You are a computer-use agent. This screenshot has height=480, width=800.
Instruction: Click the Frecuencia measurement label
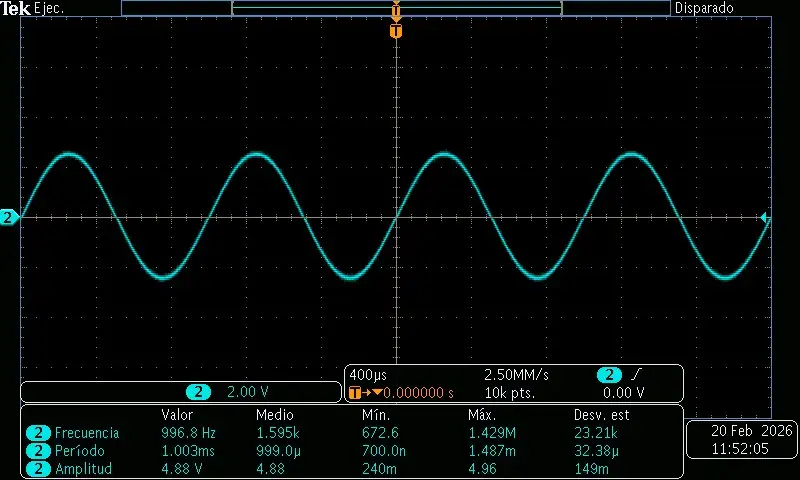tap(87, 433)
